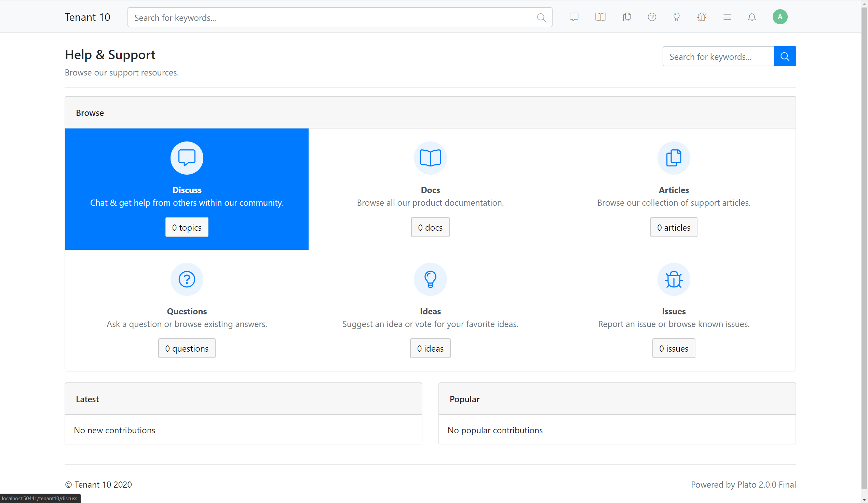Screen dimensions: 868x503
Task: Open the Docs heading link
Action: [430, 190]
